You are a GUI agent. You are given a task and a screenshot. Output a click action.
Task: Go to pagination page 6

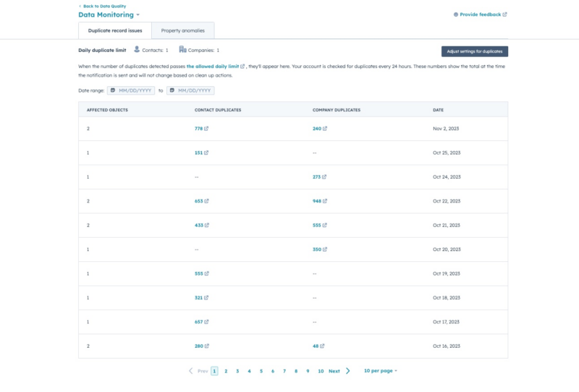pyautogui.click(x=273, y=371)
